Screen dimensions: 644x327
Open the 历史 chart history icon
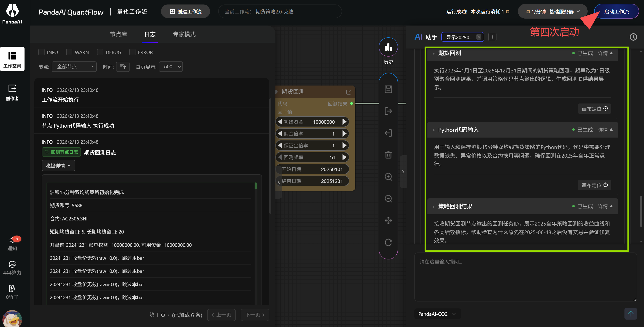click(388, 47)
